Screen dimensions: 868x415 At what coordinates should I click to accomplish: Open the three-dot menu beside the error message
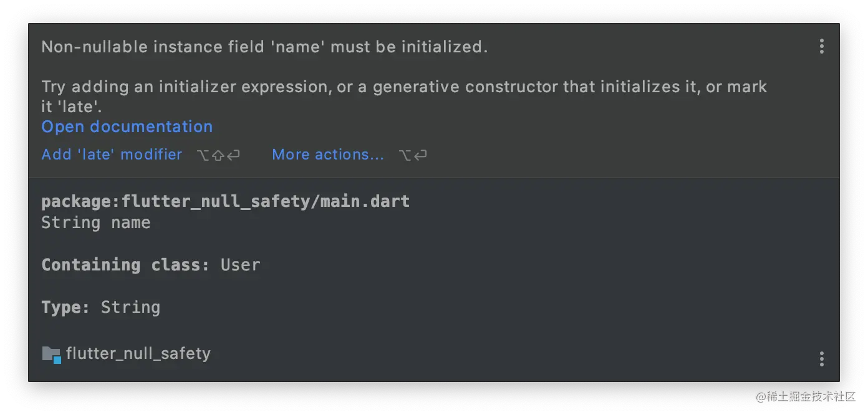pos(821,46)
